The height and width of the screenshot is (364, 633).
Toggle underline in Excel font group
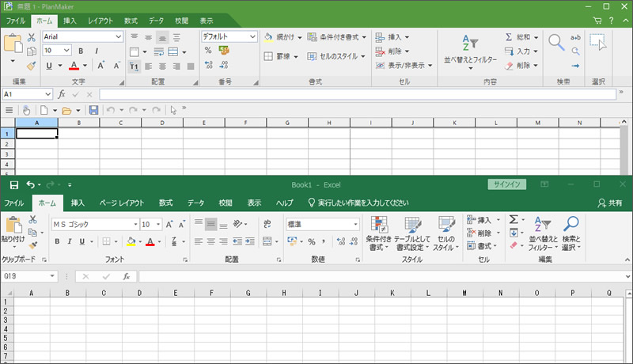click(82, 241)
